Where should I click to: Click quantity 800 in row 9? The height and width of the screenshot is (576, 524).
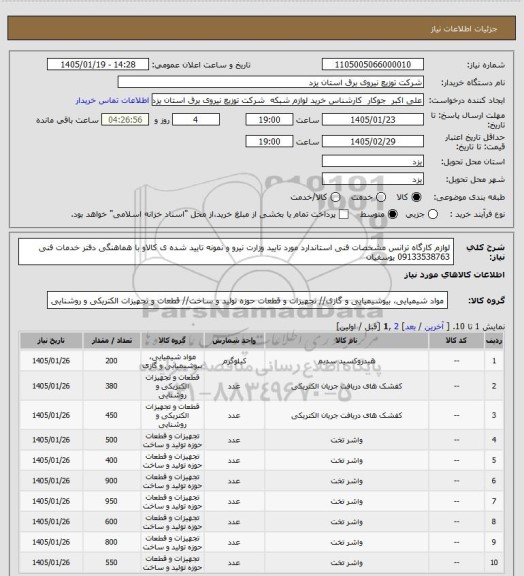pyautogui.click(x=111, y=542)
